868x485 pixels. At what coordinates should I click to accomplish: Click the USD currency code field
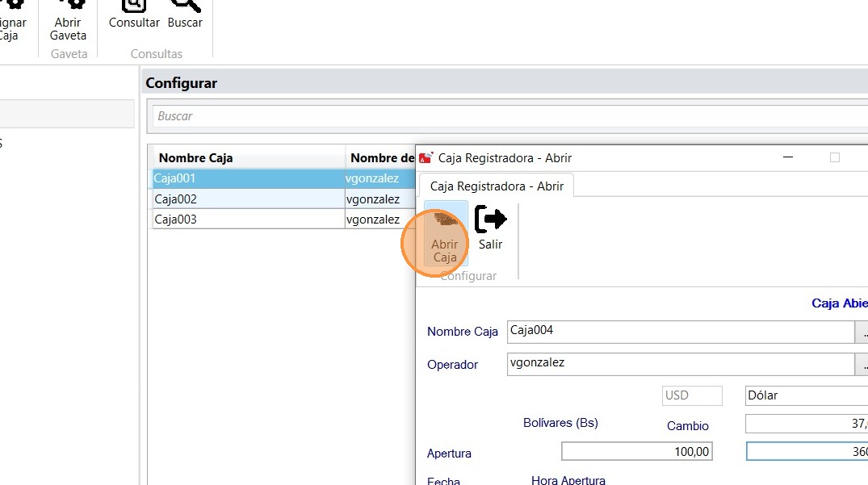692,395
